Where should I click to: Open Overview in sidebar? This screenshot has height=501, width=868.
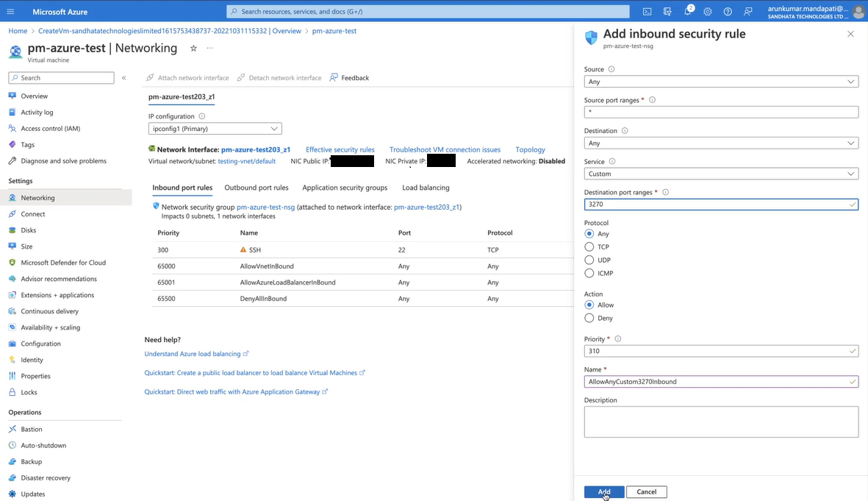[35, 96]
